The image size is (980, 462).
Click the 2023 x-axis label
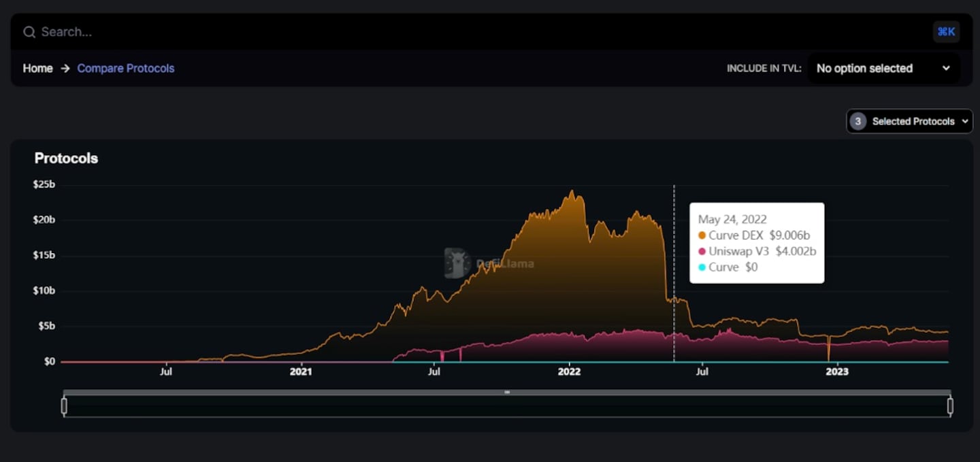pyautogui.click(x=837, y=372)
